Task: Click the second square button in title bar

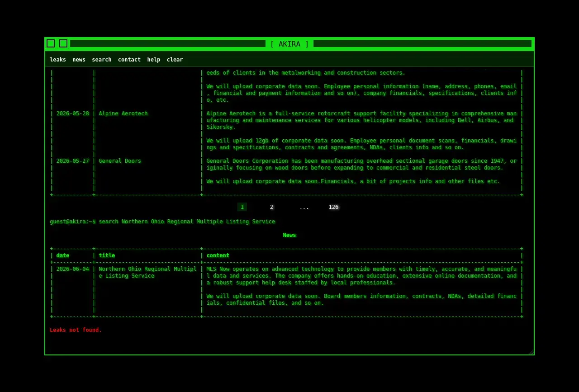Action: point(63,43)
